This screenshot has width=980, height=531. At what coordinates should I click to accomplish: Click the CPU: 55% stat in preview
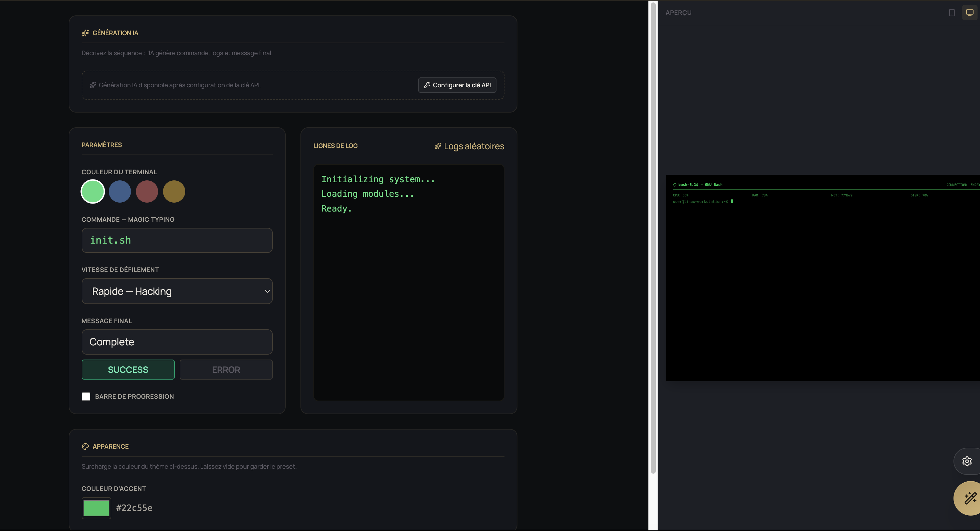point(680,195)
